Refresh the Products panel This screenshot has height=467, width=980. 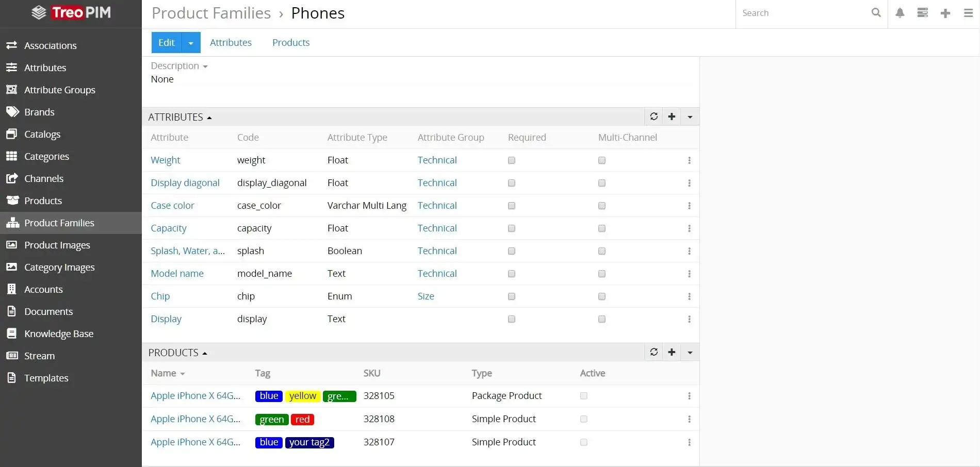pyautogui.click(x=654, y=352)
